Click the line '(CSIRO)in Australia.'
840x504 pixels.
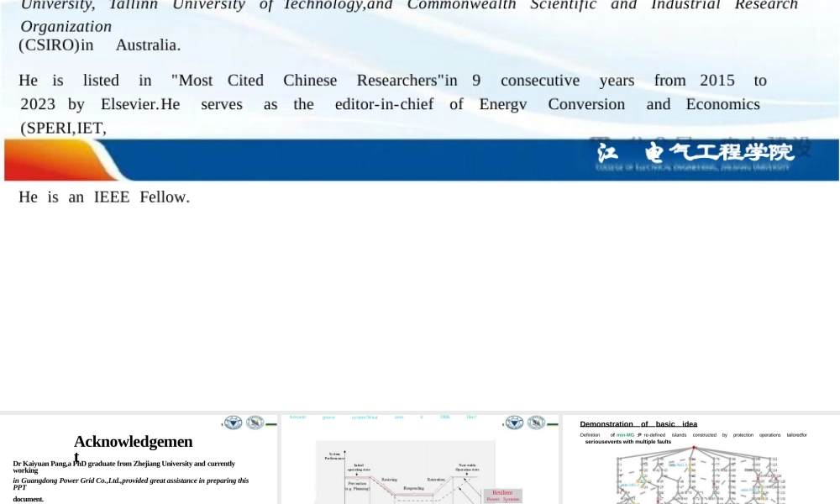tap(100, 45)
